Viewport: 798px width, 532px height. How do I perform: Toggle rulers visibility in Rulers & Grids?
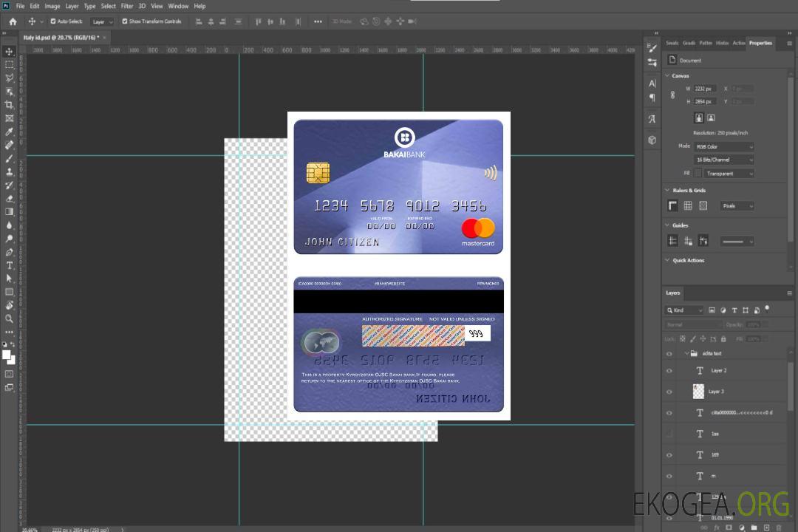click(673, 205)
